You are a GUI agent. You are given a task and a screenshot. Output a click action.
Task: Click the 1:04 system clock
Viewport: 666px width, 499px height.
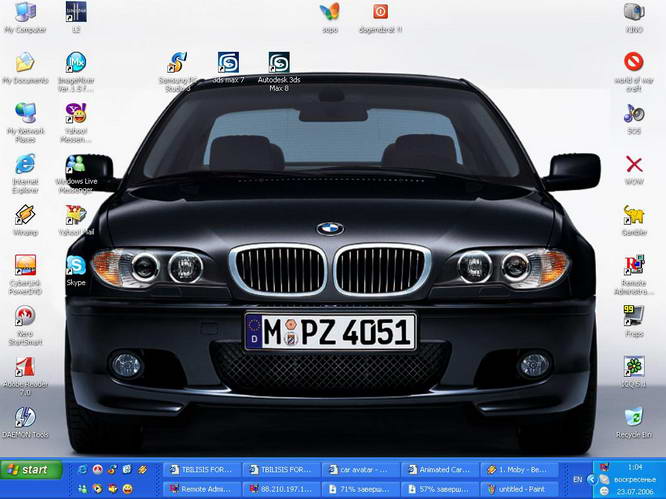pyautogui.click(x=635, y=467)
